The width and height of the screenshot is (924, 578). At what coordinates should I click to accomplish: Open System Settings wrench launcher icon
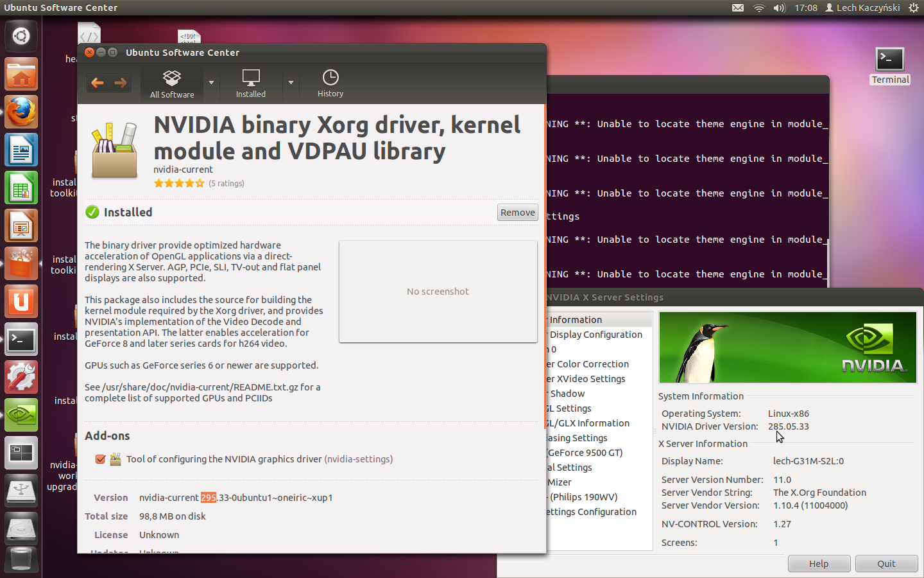pos(21,377)
